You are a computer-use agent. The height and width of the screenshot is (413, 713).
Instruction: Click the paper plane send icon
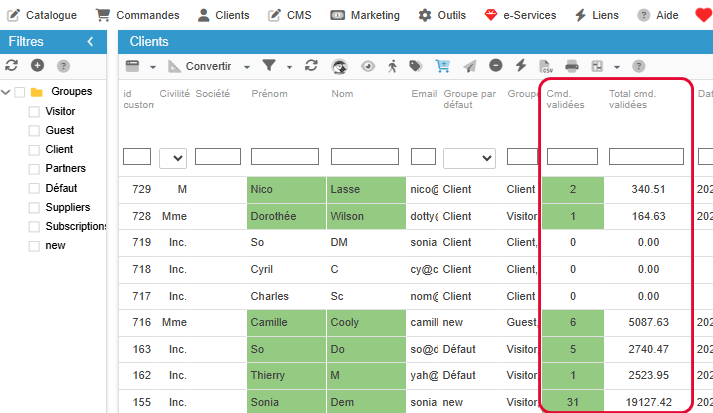tap(469, 66)
